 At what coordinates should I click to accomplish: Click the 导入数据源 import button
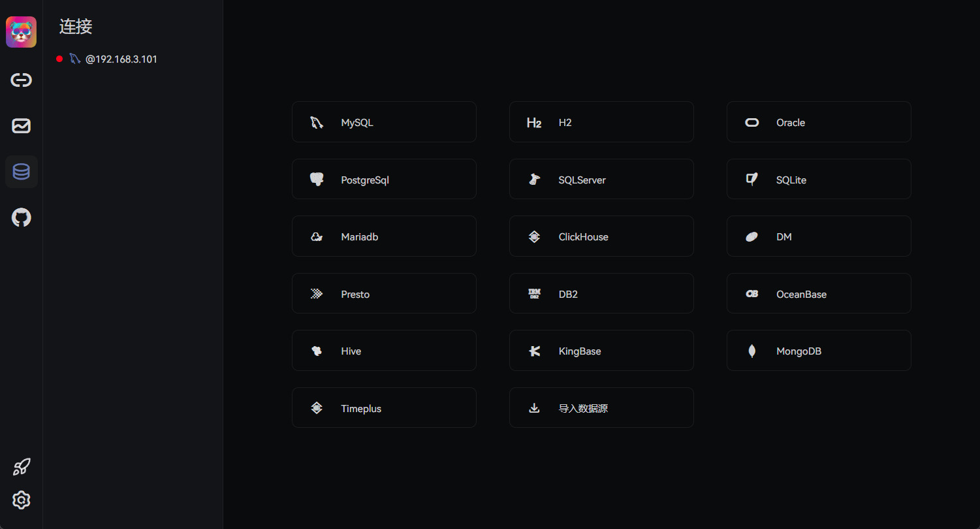point(601,408)
